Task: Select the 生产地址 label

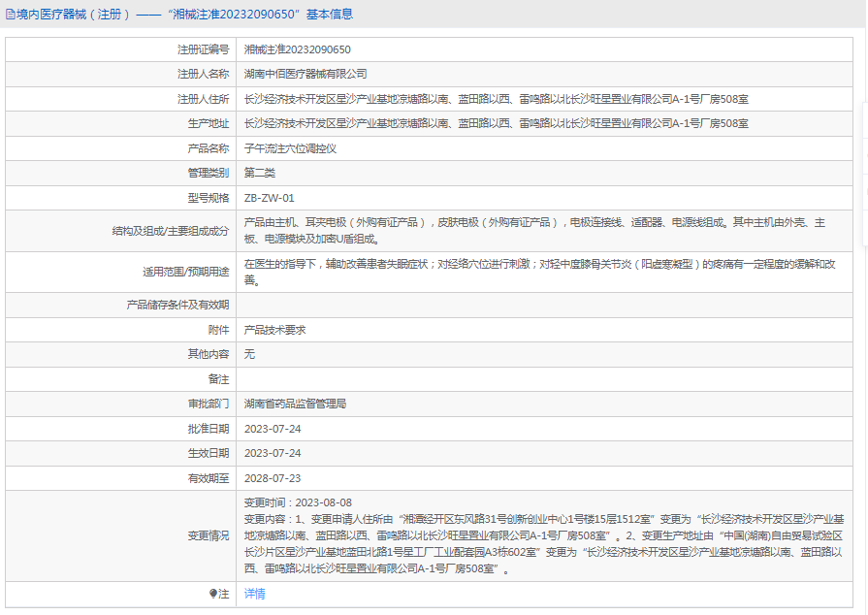Action: (209, 123)
